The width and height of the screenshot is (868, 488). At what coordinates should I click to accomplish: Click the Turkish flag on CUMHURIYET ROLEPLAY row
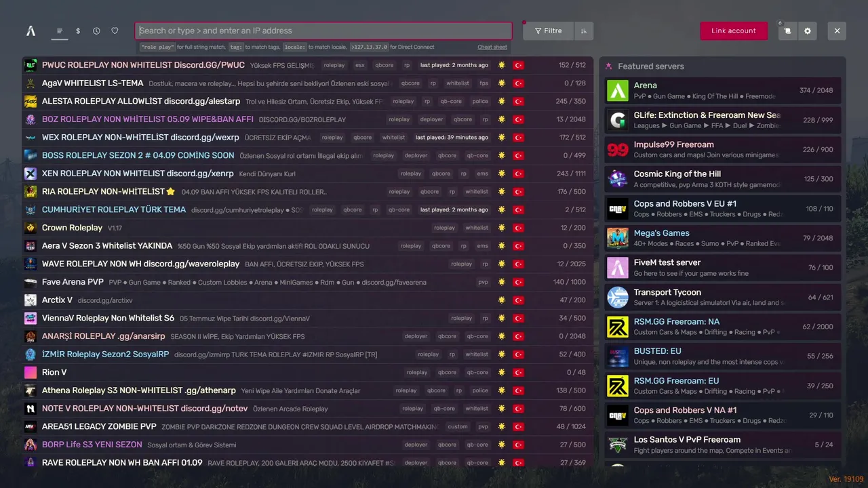coord(519,209)
